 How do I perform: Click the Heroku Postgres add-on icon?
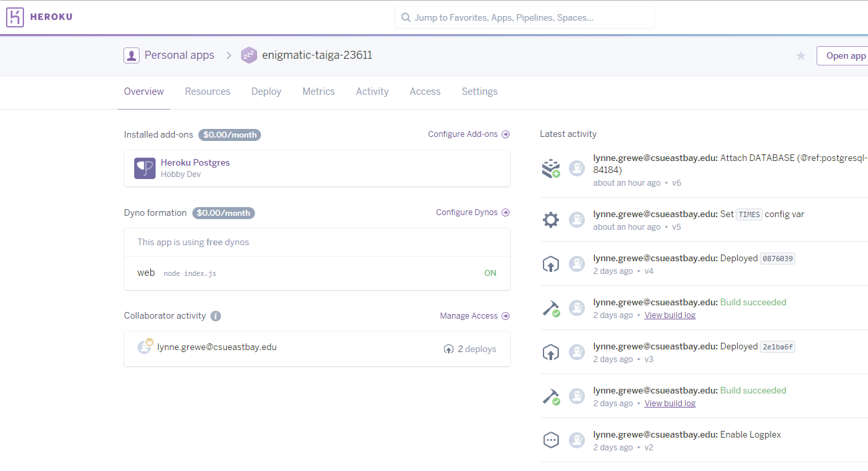pyautogui.click(x=145, y=168)
